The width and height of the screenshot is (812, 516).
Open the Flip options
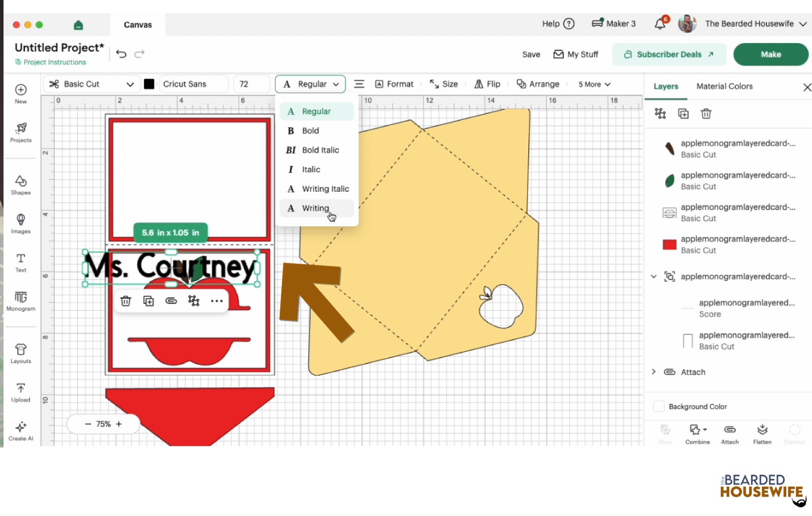[x=487, y=84]
